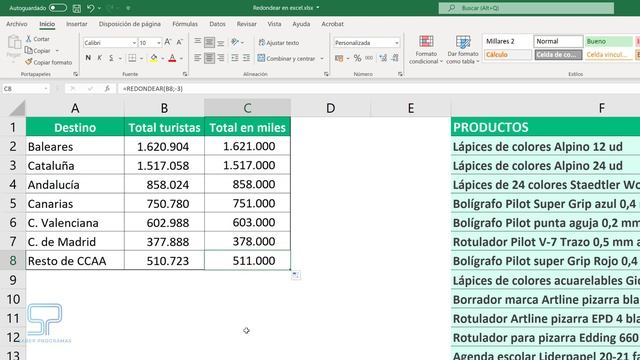
Task: Click the insert function fx icon
Action: pos(107,89)
